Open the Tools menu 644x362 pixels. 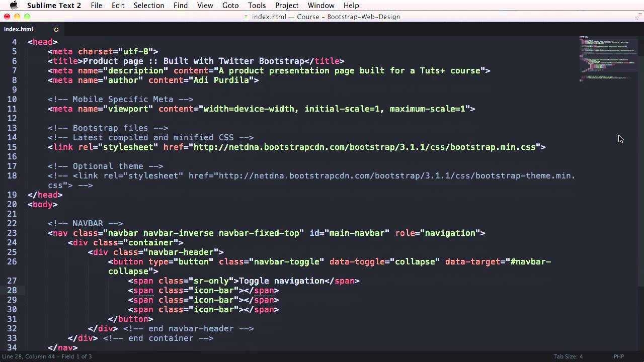(257, 6)
